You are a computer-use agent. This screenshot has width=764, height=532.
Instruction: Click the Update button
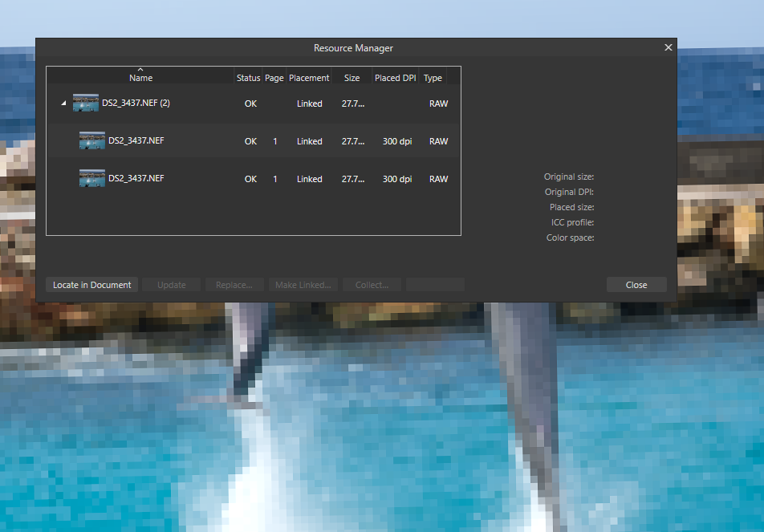point(170,284)
